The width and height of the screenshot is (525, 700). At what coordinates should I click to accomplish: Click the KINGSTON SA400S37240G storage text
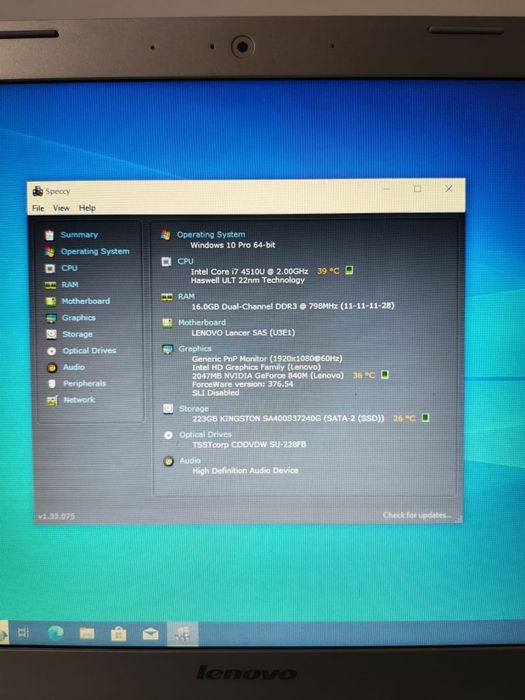point(288,419)
